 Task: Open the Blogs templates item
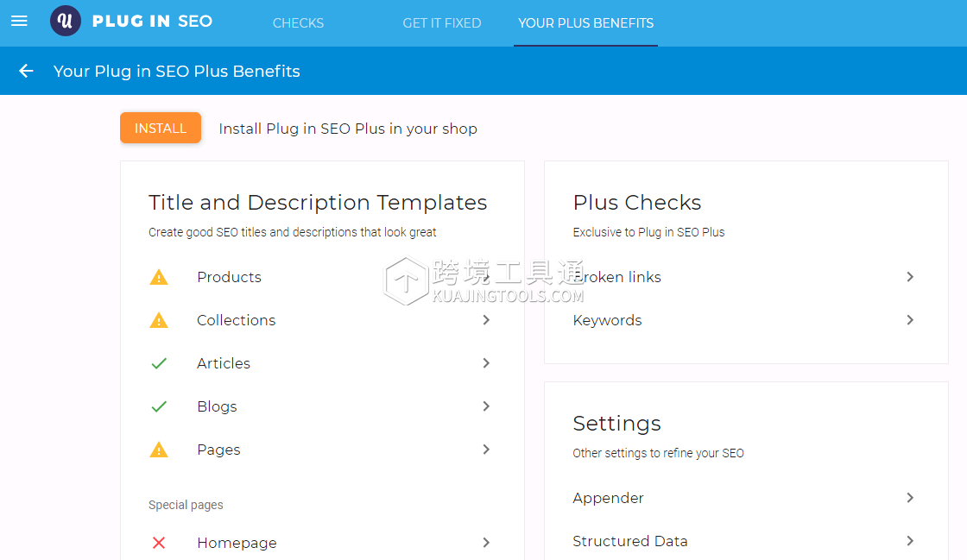click(217, 406)
